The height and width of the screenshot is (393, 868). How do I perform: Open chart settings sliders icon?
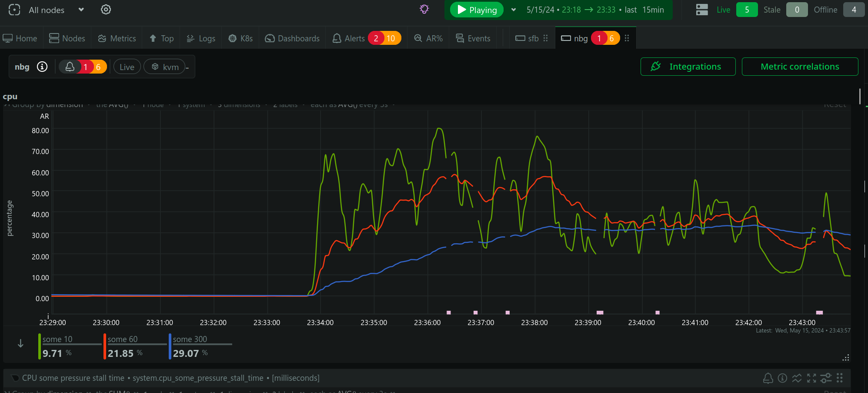(x=826, y=378)
